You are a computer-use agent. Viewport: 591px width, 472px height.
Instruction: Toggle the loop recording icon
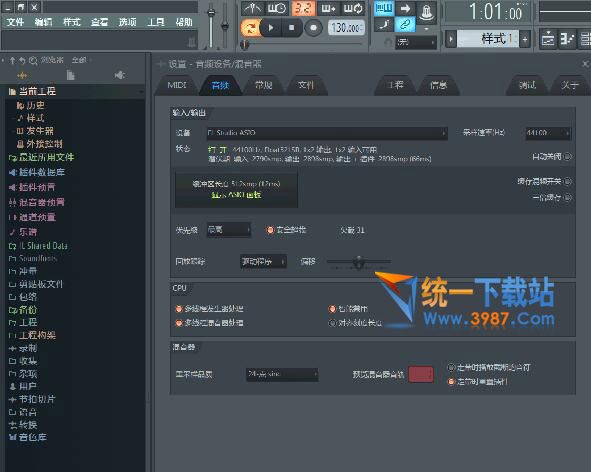point(353,8)
